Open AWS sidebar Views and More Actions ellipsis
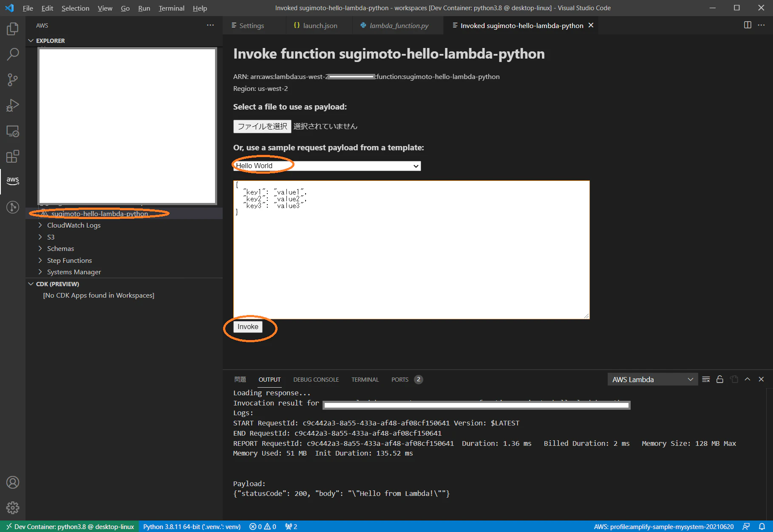This screenshot has height=532, width=773. tap(210, 25)
